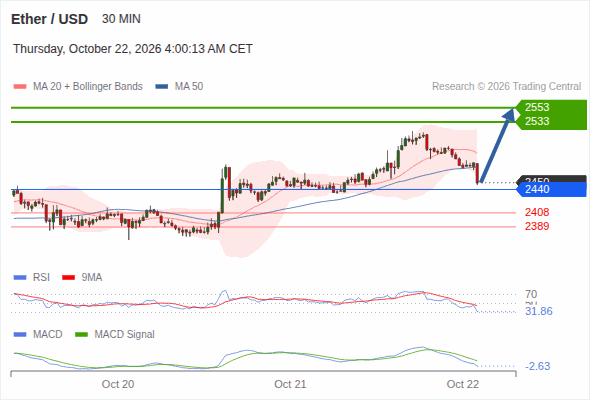Click the green MACD Signal legend swatch
This screenshot has width=590, height=400.
click(x=81, y=335)
